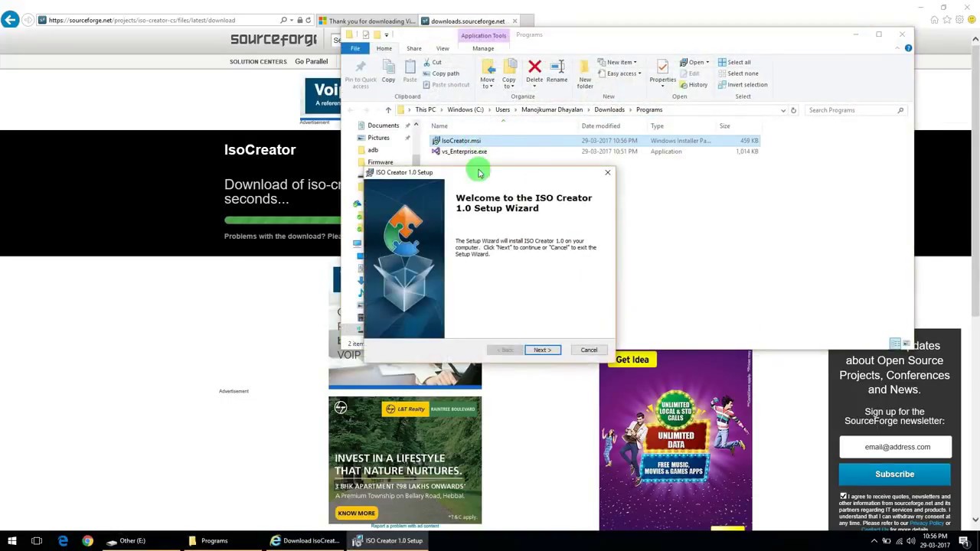Click the Subscribe button
This screenshot has width=980, height=551.
895,474
